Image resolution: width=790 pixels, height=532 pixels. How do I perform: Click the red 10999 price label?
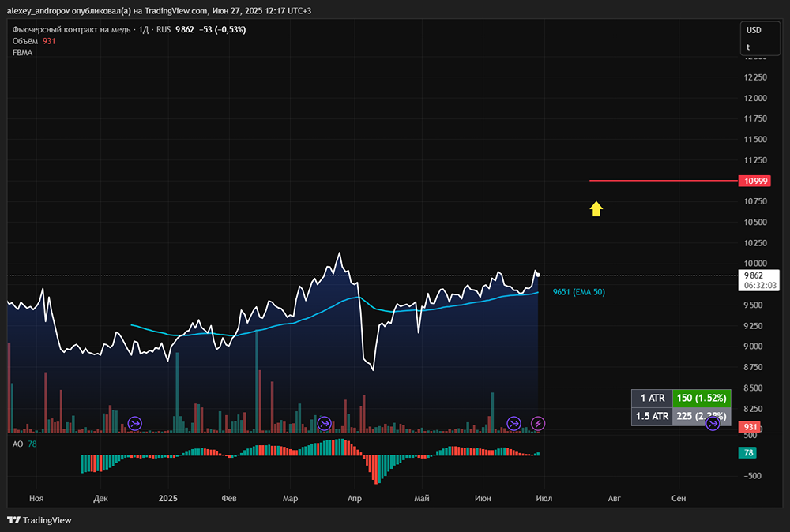753,181
